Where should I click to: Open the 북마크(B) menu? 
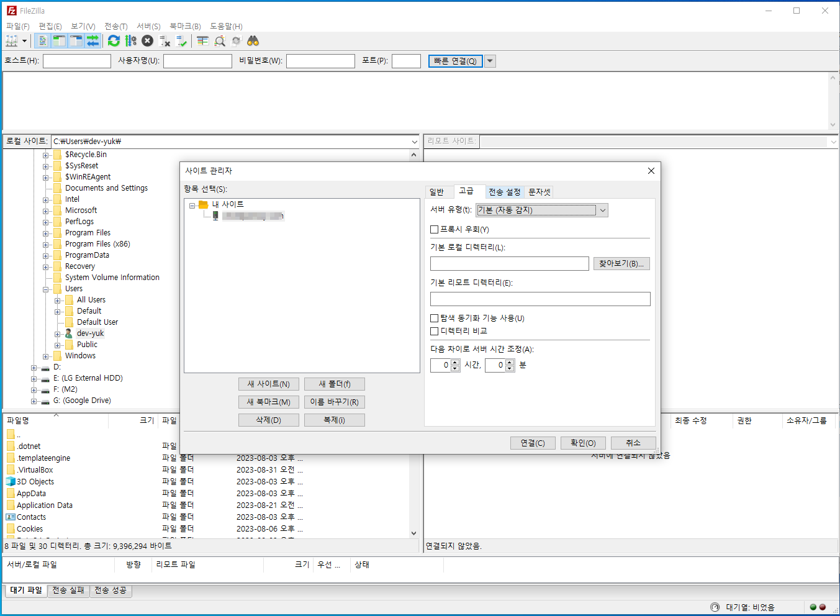(x=185, y=26)
